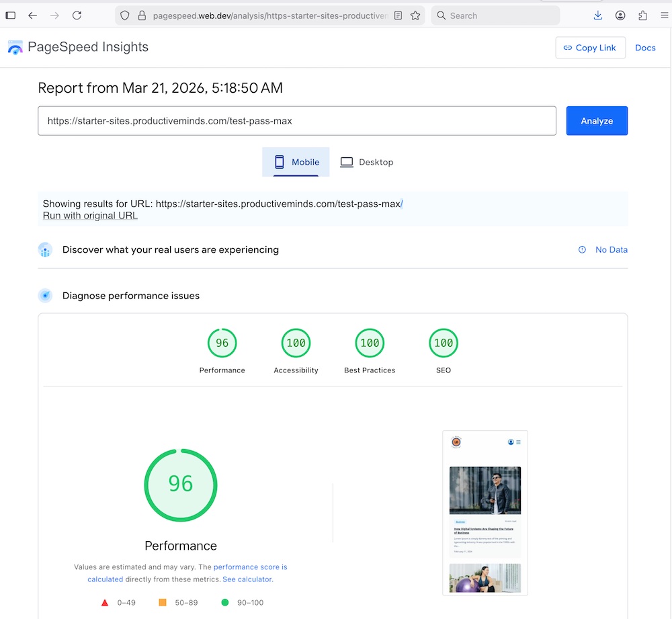The image size is (672, 619).
Task: Select the Mobile tab
Action: pos(296,162)
